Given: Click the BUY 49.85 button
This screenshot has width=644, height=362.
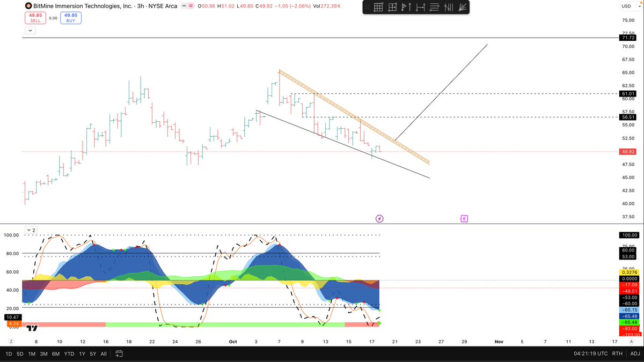Looking at the screenshot, I should pyautogui.click(x=71, y=18).
